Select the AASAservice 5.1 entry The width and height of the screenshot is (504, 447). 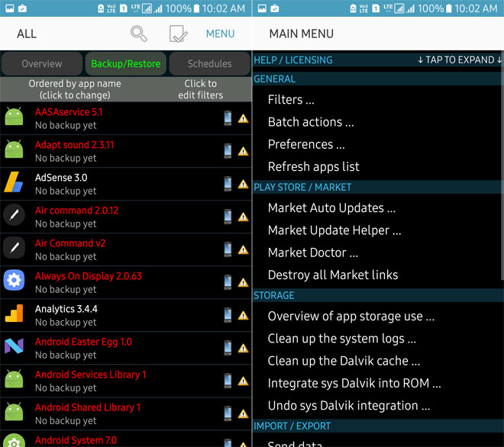(x=126, y=118)
